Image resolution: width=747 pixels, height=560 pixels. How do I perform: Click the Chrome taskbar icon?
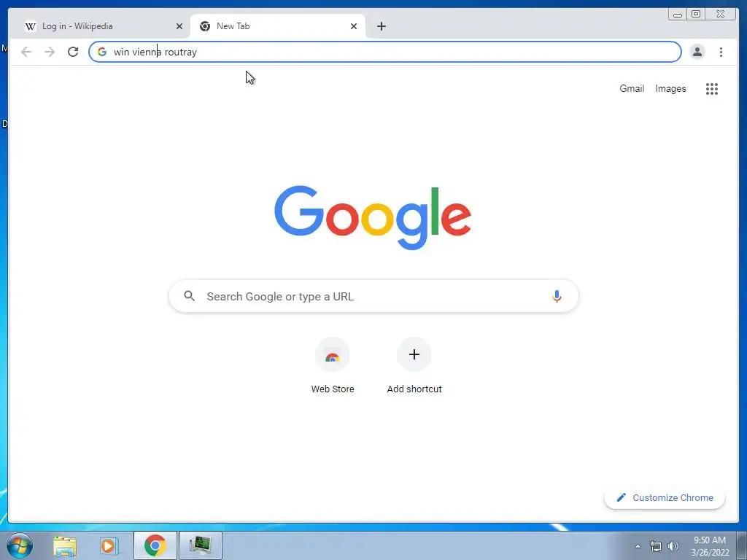[x=155, y=545]
